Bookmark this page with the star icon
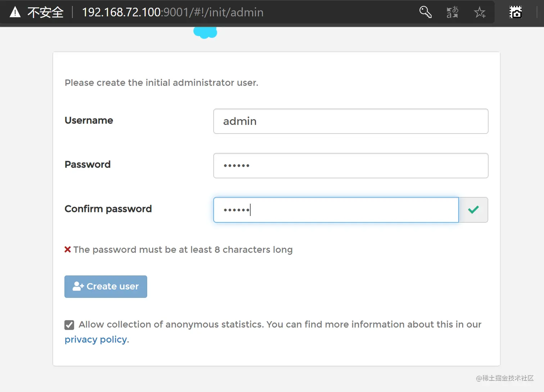The width and height of the screenshot is (544, 392). tap(480, 13)
